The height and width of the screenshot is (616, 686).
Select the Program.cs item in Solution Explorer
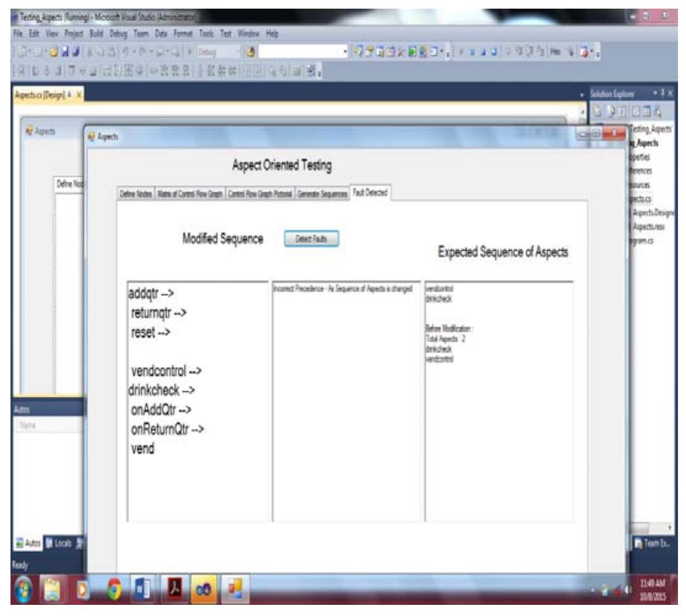point(642,241)
